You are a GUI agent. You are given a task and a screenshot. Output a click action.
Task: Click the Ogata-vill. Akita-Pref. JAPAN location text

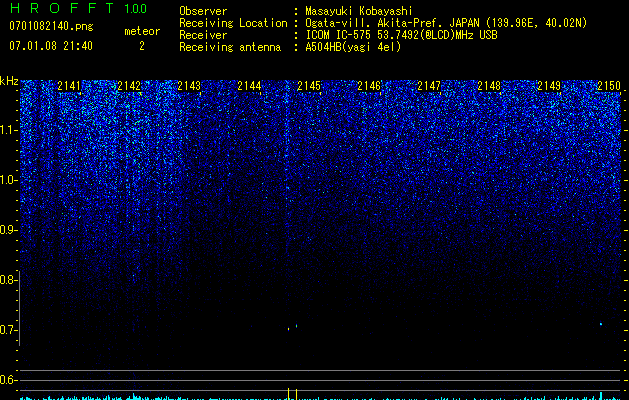coord(446,23)
